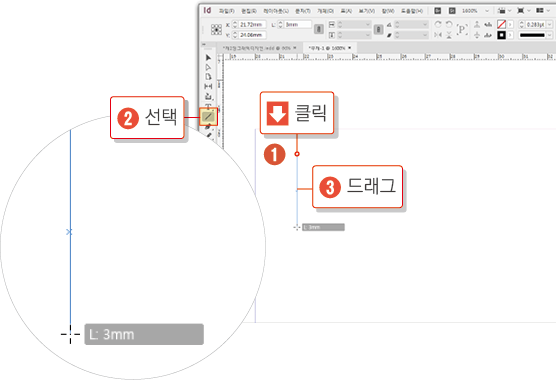Open the scale X percentage dropdown
Screen dimensions: 556x380
tap(368, 24)
